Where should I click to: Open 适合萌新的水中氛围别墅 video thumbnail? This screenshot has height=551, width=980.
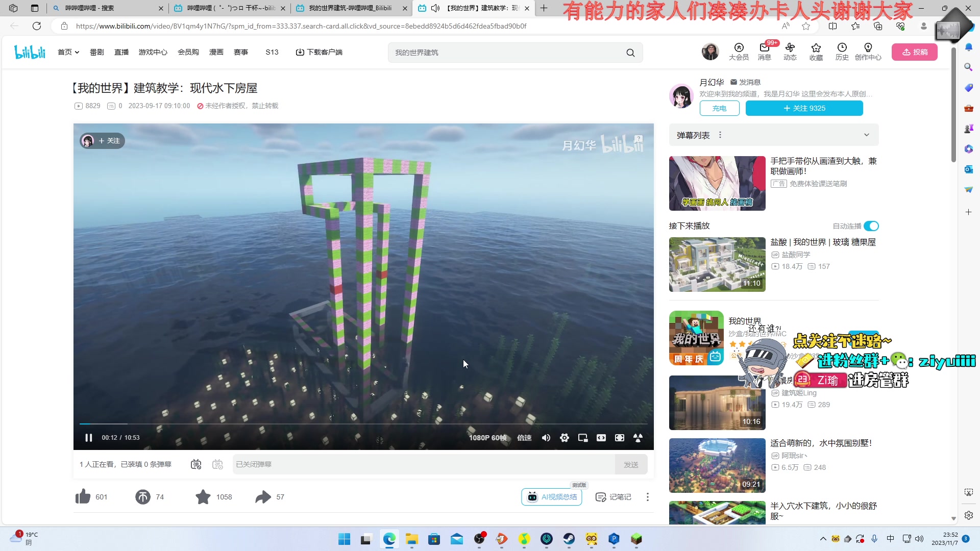coord(717,465)
